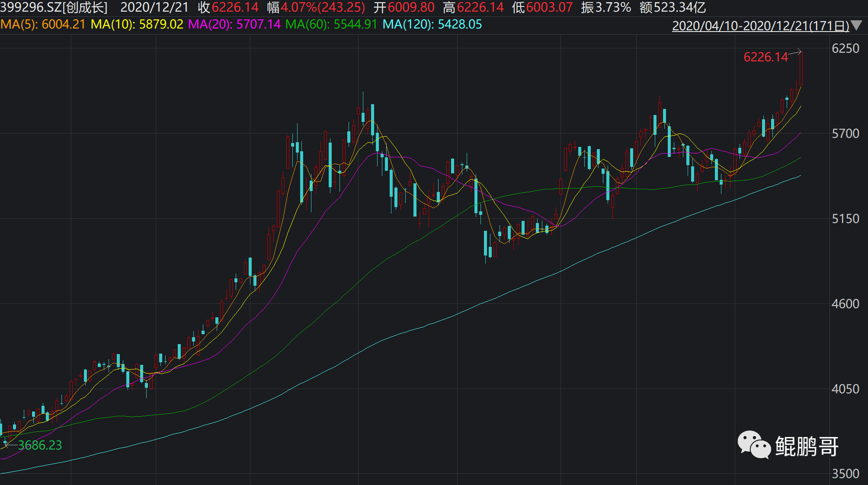This screenshot has height=485, width=868.
Task: Click the 3500 price axis label
Action: point(846,474)
